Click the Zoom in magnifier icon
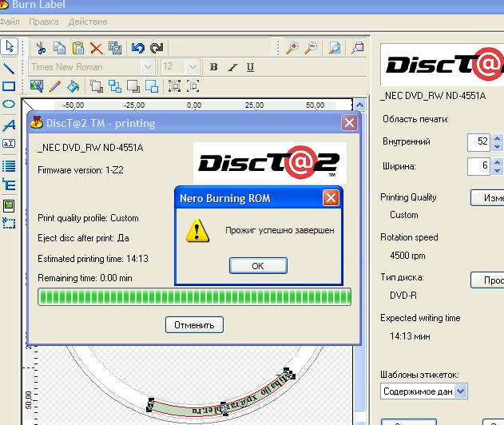Screen dimensions: 504x425 click(292, 49)
